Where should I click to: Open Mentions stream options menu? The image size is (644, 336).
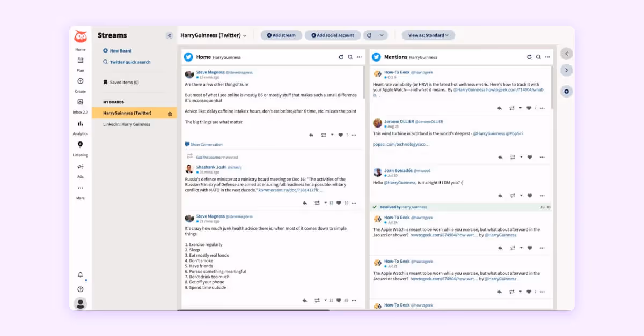pyautogui.click(x=547, y=57)
